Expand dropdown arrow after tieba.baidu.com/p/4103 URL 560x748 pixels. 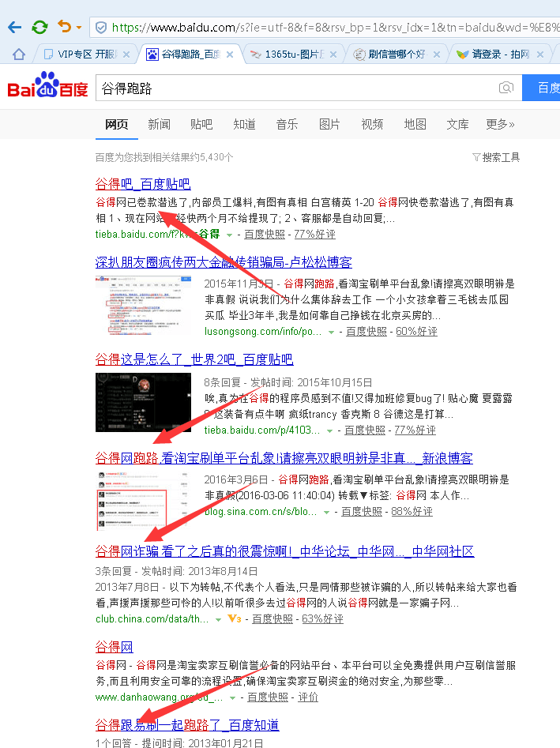tap(329, 430)
